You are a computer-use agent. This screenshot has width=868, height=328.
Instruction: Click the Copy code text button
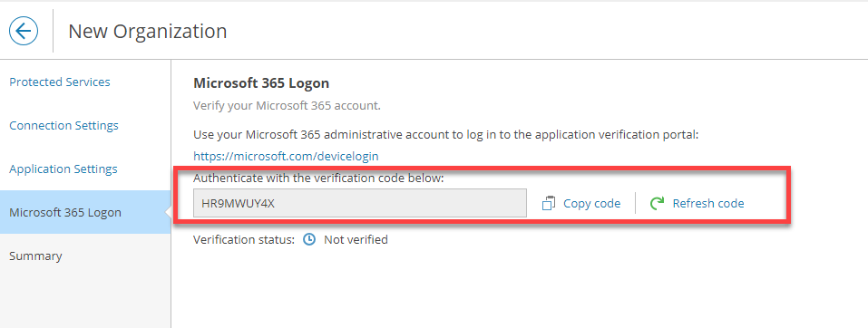tap(591, 204)
